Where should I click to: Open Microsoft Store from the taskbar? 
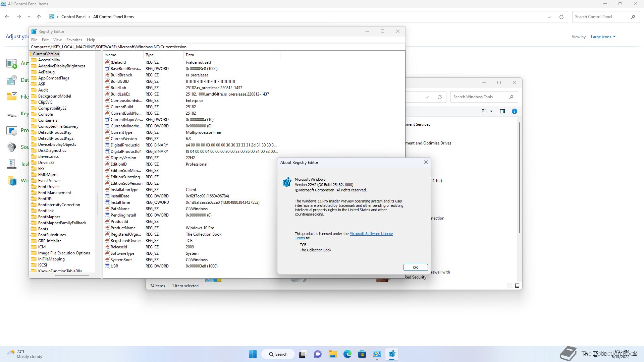click(x=362, y=354)
